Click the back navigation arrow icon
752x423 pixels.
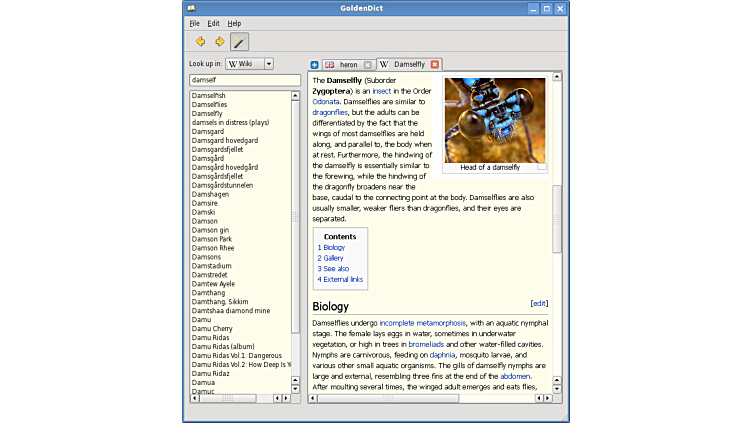pyautogui.click(x=201, y=41)
